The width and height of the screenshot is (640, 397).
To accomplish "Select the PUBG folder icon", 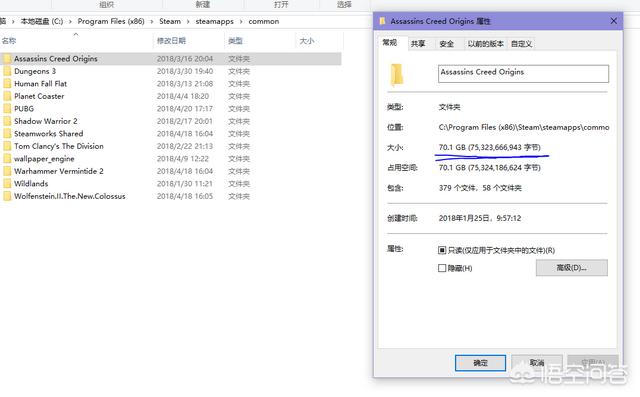I will (x=7, y=109).
